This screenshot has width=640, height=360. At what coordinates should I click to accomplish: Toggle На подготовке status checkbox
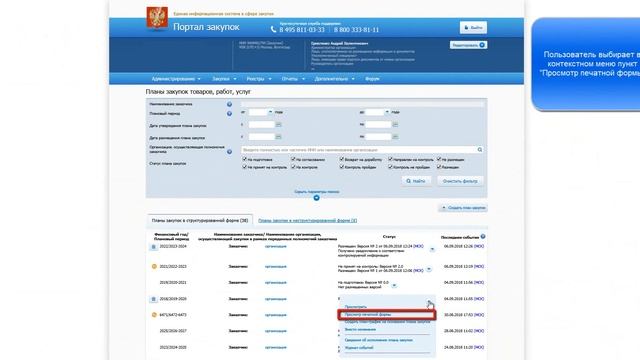click(244, 159)
